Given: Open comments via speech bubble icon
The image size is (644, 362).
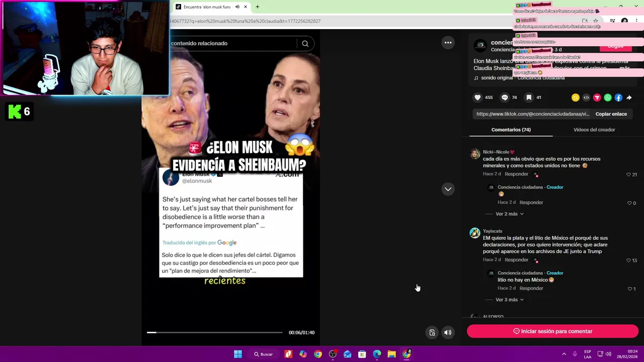Looking at the screenshot, I should click(x=505, y=98).
